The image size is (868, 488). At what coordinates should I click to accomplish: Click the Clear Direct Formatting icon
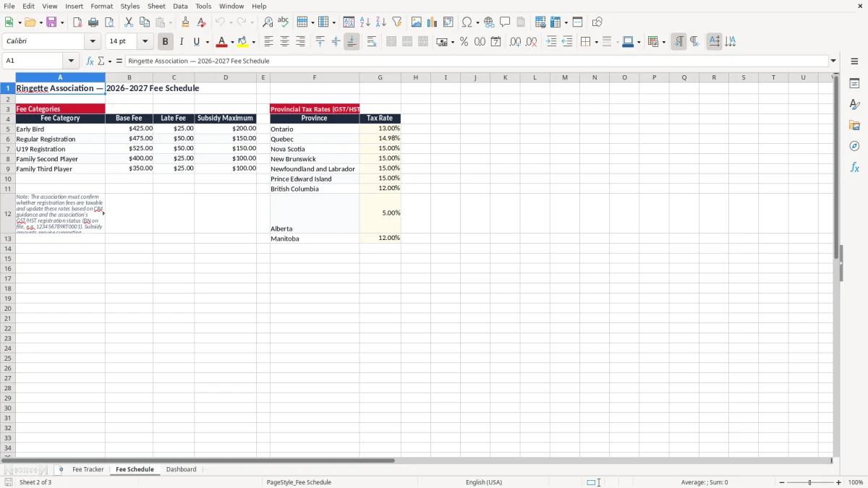201,22
